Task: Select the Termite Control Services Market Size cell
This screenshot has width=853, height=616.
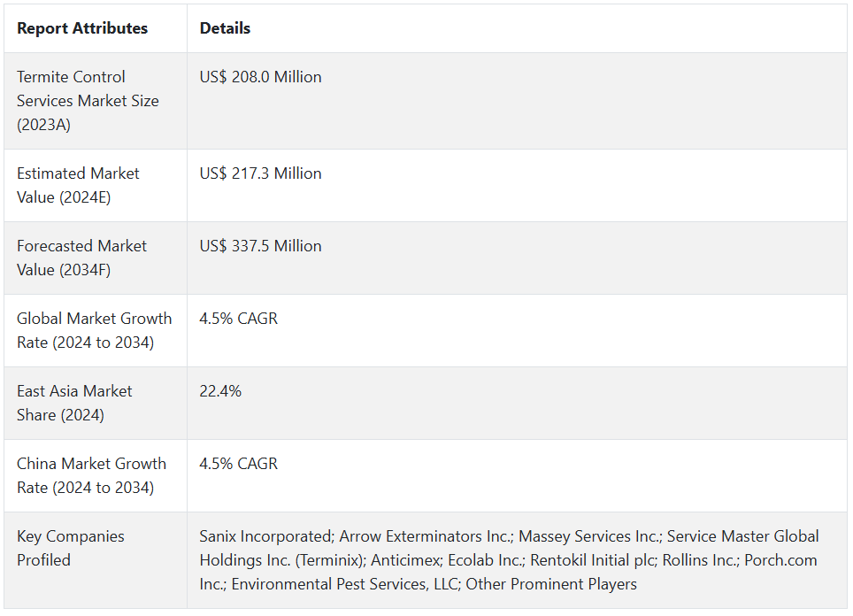Action: [88, 101]
